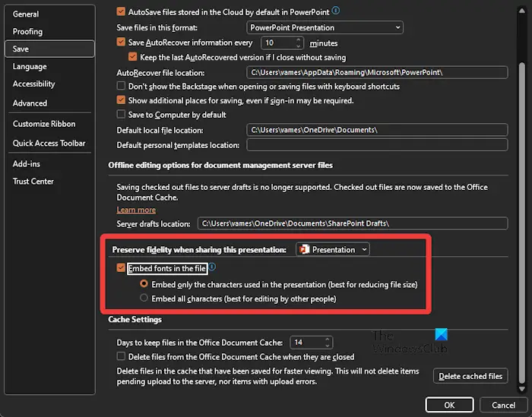Toggle Keep last AutoRecovered version checkbox
Viewport: 532px width, 417px height.
[133, 57]
